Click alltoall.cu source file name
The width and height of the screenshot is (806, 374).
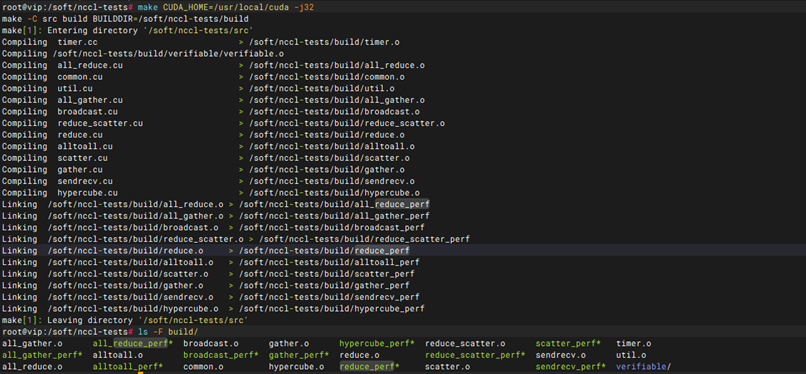85,146
